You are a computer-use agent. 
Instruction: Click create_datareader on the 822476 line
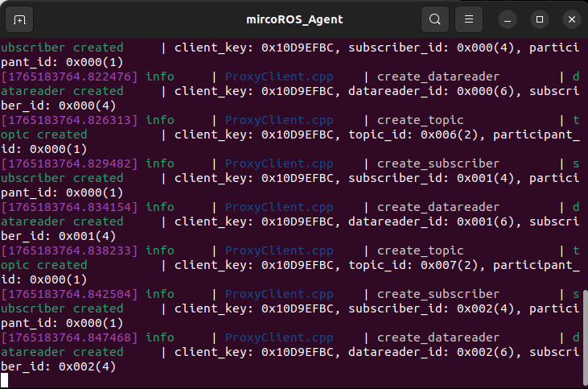pyautogui.click(x=438, y=77)
